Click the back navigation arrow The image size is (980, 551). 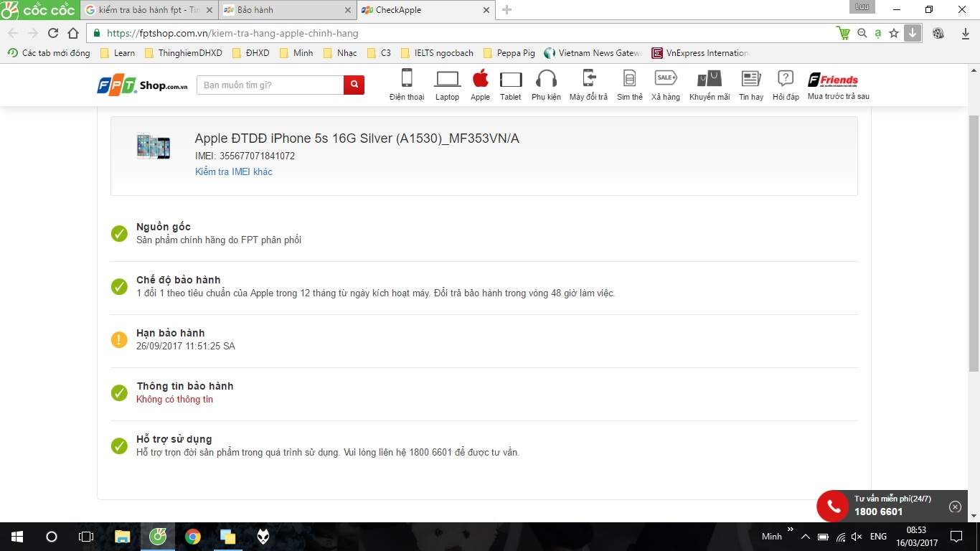13,33
